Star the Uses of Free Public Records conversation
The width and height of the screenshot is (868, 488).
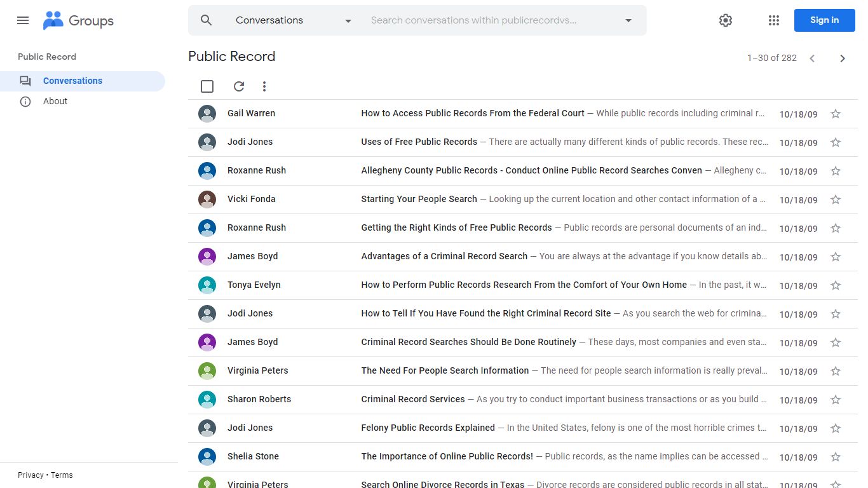pyautogui.click(x=836, y=142)
